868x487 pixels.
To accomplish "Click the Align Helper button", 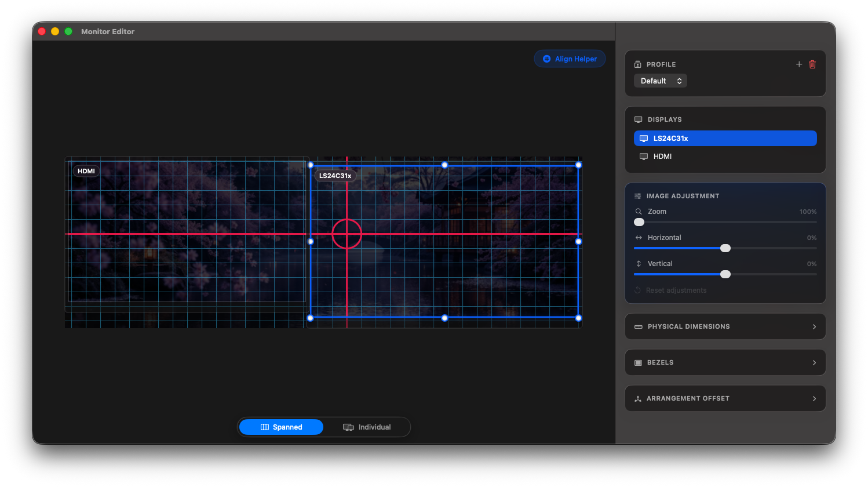I will (570, 59).
